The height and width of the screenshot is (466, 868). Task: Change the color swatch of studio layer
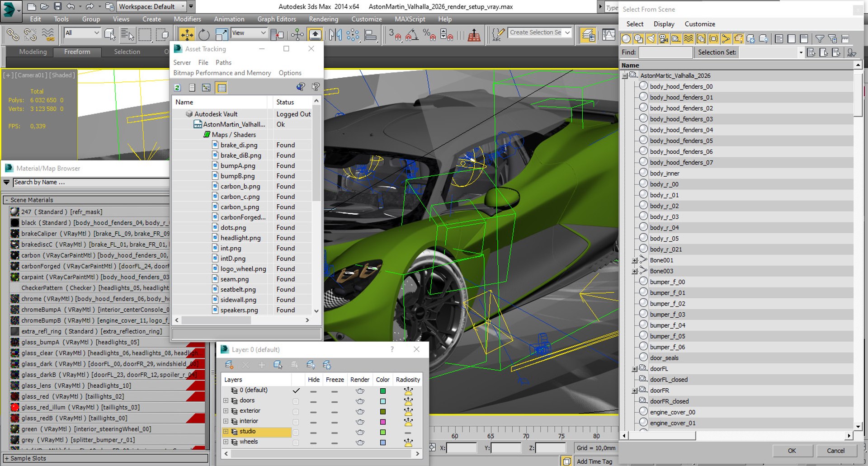click(x=382, y=433)
